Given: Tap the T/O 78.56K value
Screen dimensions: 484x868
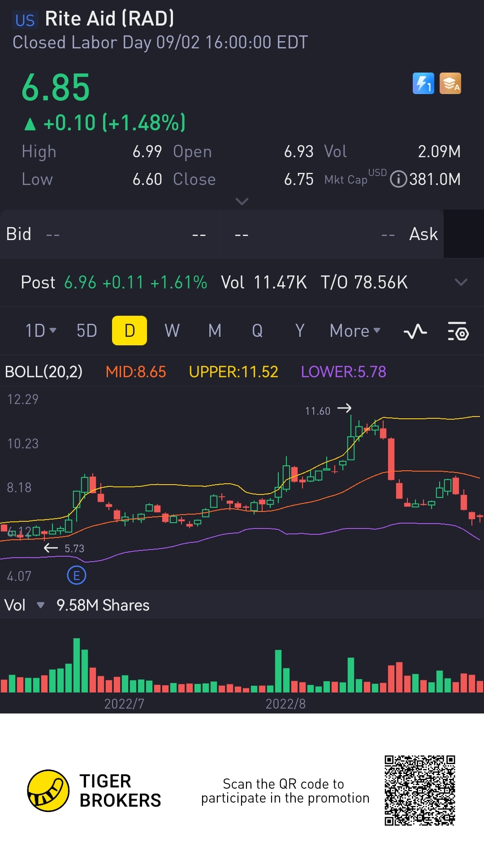Looking at the screenshot, I should point(364,283).
